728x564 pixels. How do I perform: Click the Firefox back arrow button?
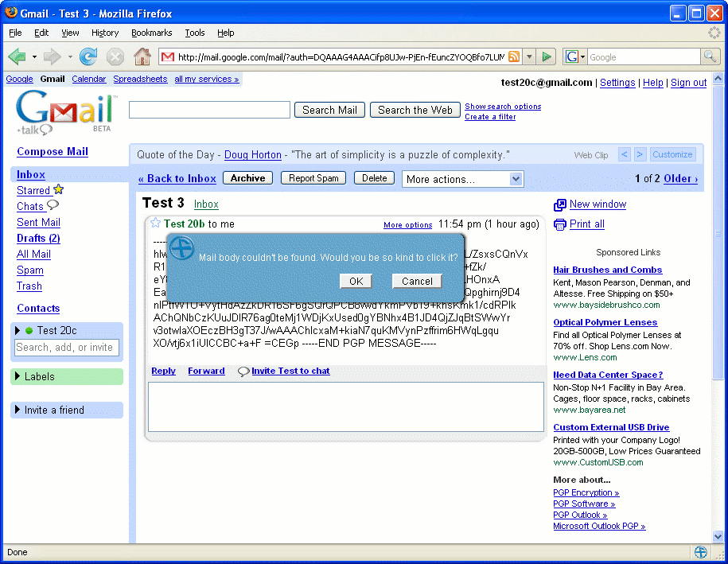[x=18, y=57]
